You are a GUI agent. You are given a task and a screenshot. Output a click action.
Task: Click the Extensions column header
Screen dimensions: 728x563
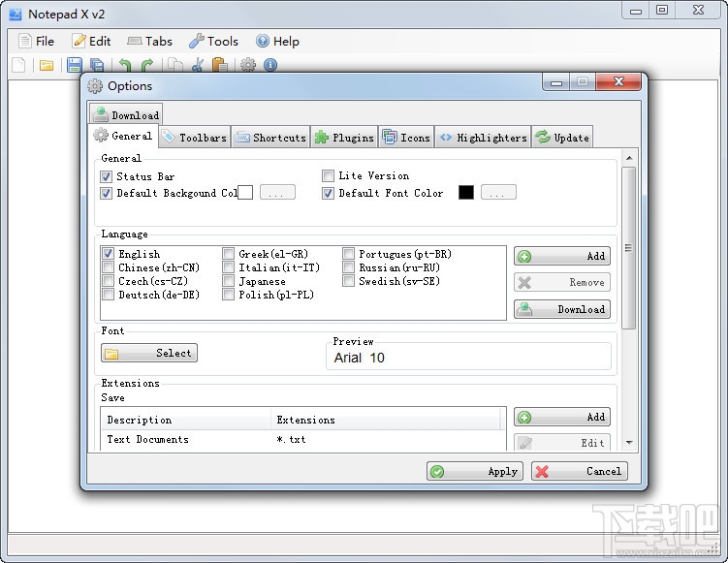386,420
